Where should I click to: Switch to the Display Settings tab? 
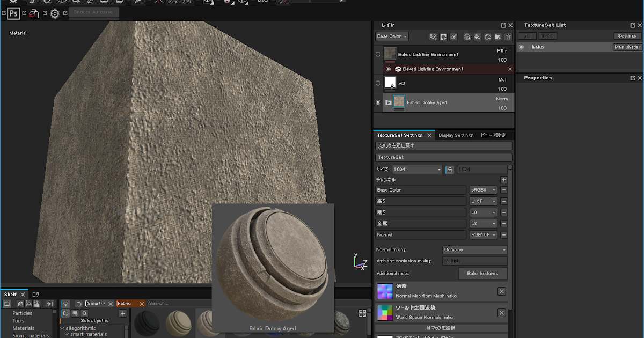[456, 135]
